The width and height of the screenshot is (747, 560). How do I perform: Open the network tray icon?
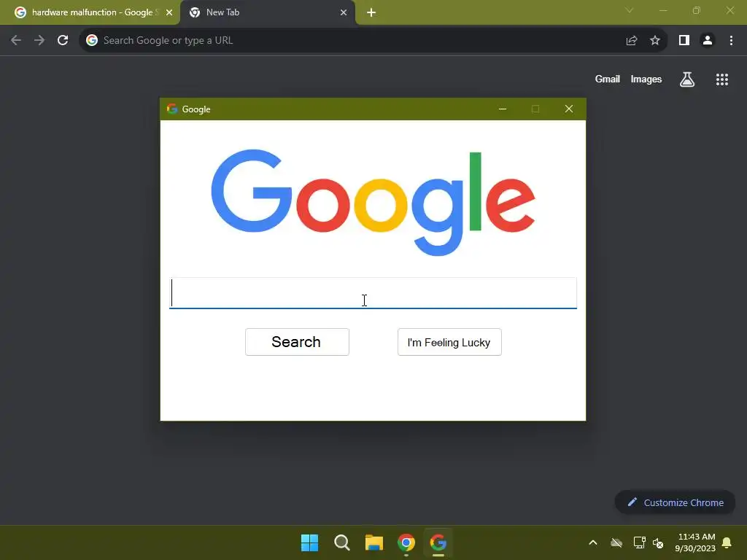tap(639, 542)
